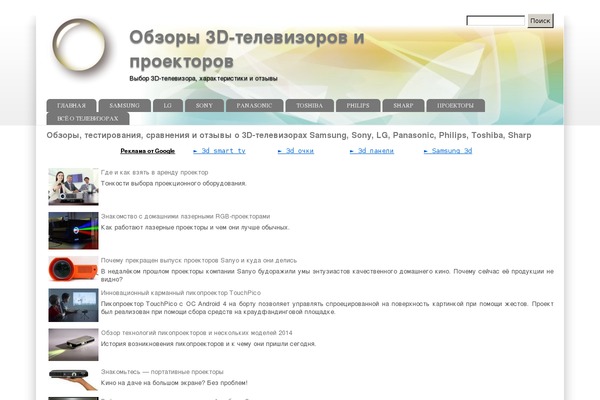Viewport: 600px width, 400px height.
Task: Open the TOSHIBA menu tab
Action: click(x=310, y=105)
